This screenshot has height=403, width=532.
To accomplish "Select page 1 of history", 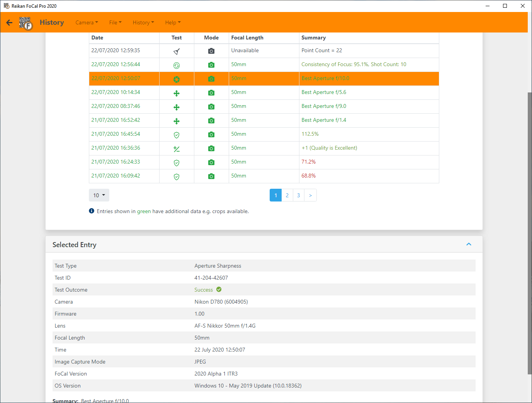I will [275, 195].
